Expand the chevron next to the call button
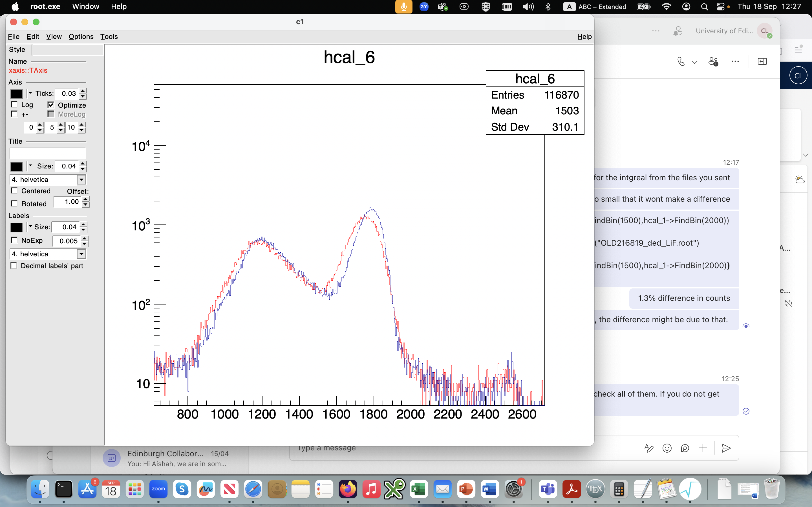Screen dimensions: 812x507 point(694,62)
